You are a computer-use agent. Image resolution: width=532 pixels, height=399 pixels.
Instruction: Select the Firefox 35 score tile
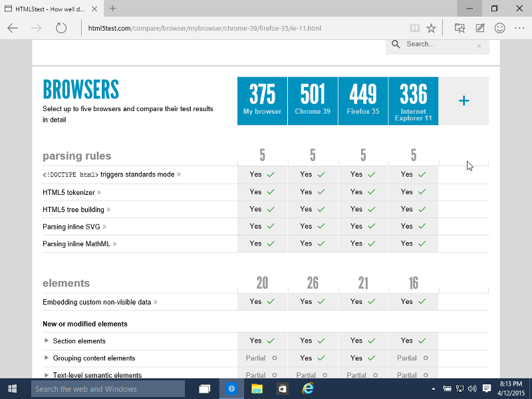pyautogui.click(x=363, y=101)
